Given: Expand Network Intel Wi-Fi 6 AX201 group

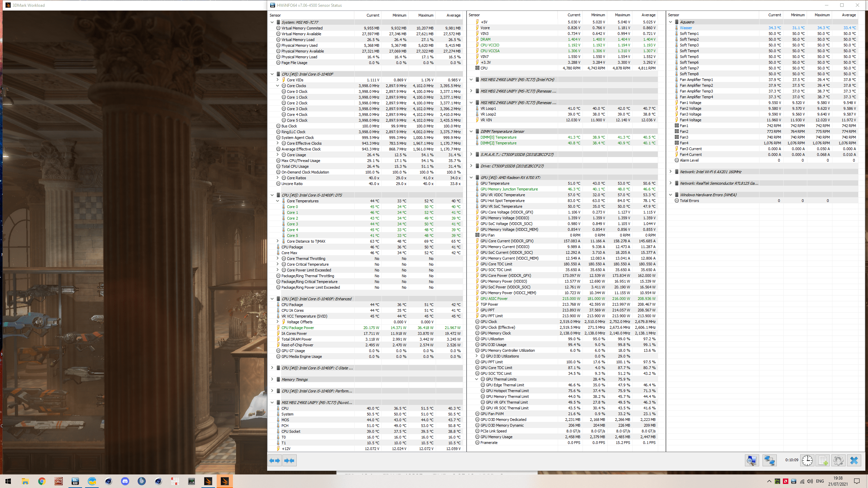Looking at the screenshot, I should tap(670, 172).
